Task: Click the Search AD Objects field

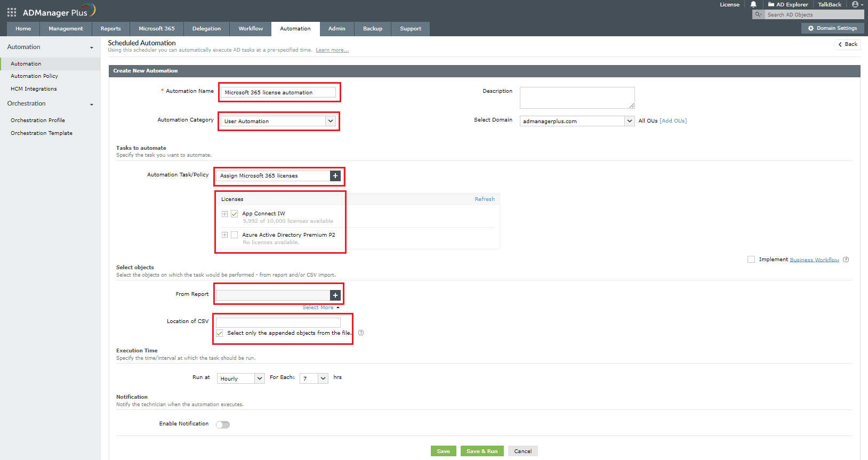Action: pyautogui.click(x=814, y=14)
